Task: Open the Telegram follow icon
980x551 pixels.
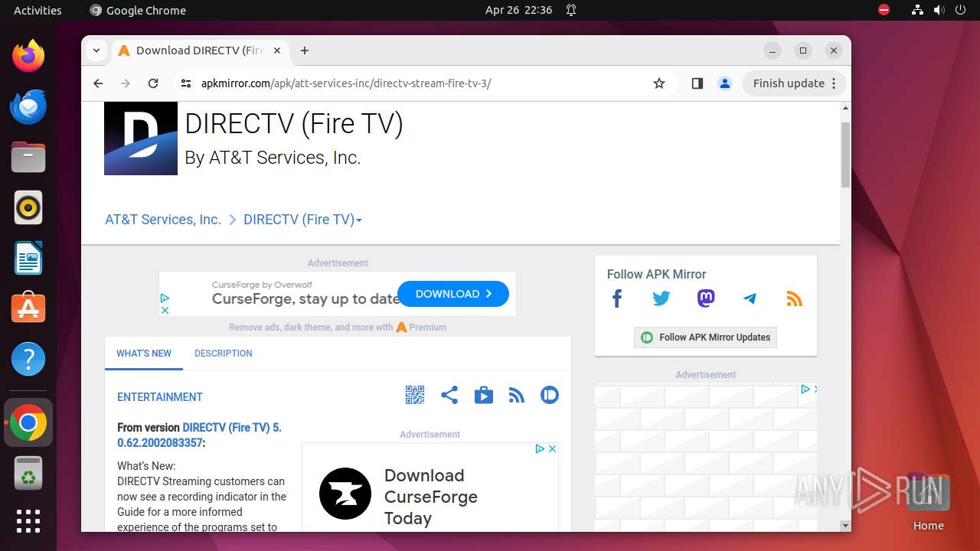Action: point(750,298)
